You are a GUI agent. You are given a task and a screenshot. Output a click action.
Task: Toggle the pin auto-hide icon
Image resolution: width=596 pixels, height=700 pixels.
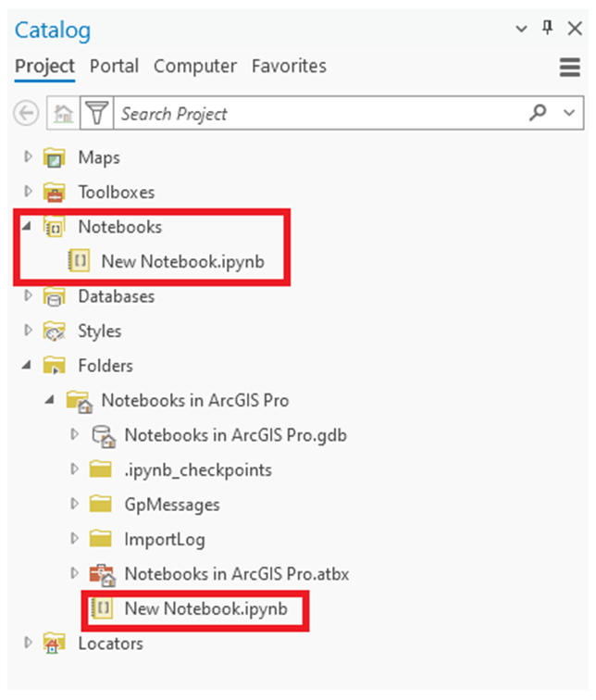point(547,28)
